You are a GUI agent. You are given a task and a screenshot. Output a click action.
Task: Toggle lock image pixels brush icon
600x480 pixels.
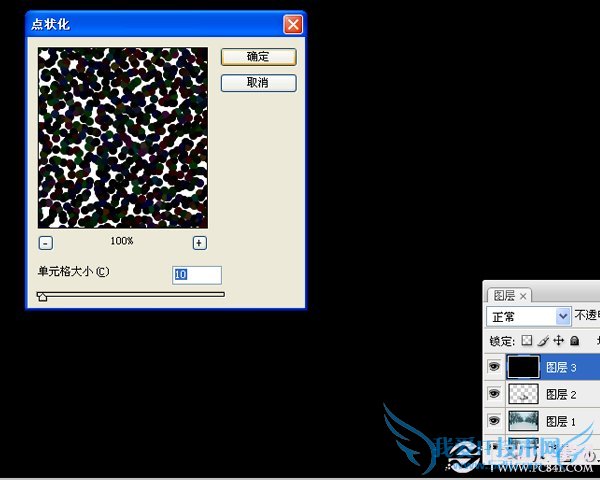pyautogui.click(x=543, y=340)
